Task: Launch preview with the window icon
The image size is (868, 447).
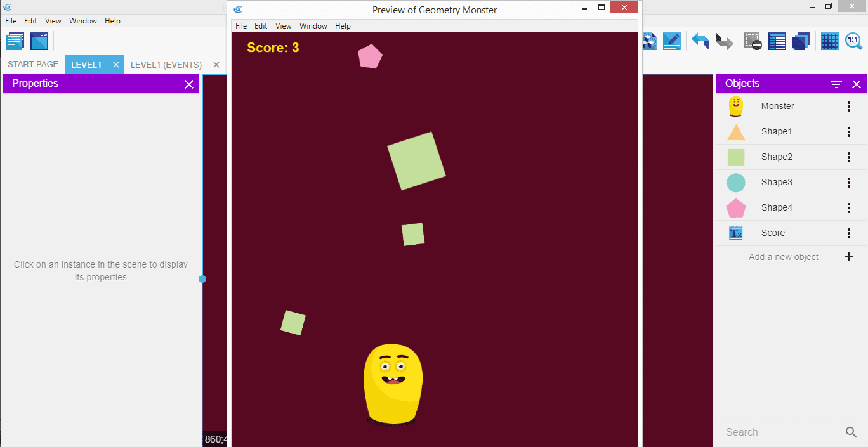Action: tap(39, 41)
